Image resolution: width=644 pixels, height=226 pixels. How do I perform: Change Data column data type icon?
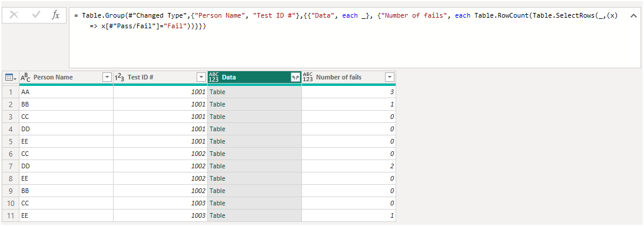214,77
